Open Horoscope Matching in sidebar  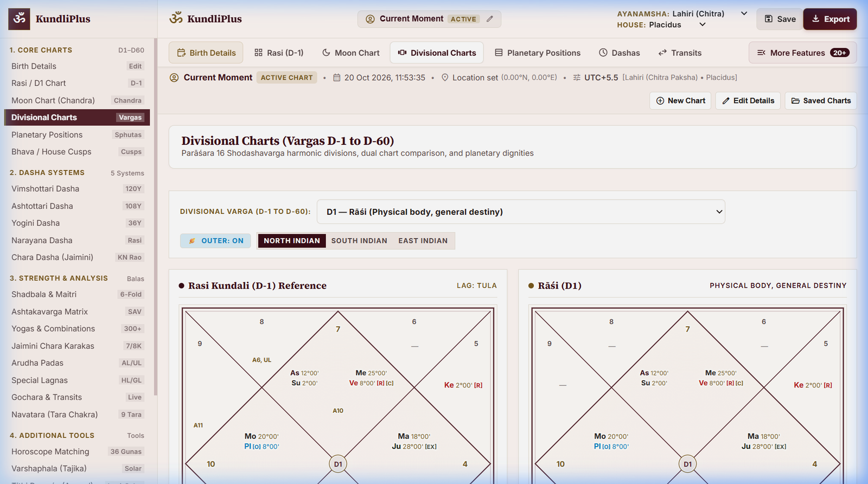pos(77,451)
